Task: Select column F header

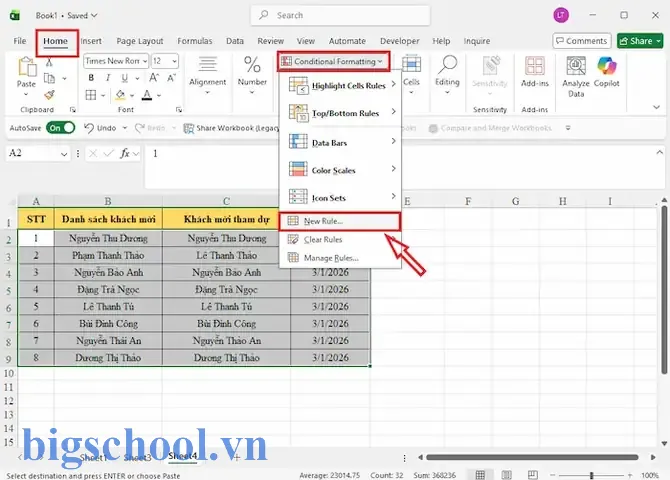Action: point(468,201)
